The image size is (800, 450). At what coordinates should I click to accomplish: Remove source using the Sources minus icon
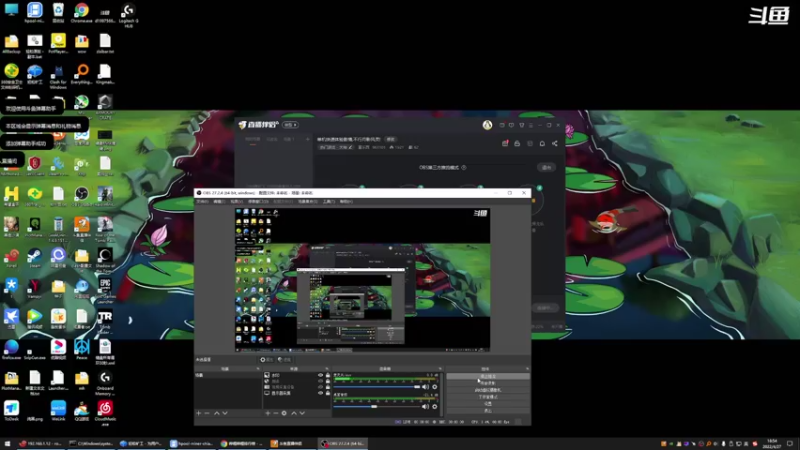(x=276, y=413)
